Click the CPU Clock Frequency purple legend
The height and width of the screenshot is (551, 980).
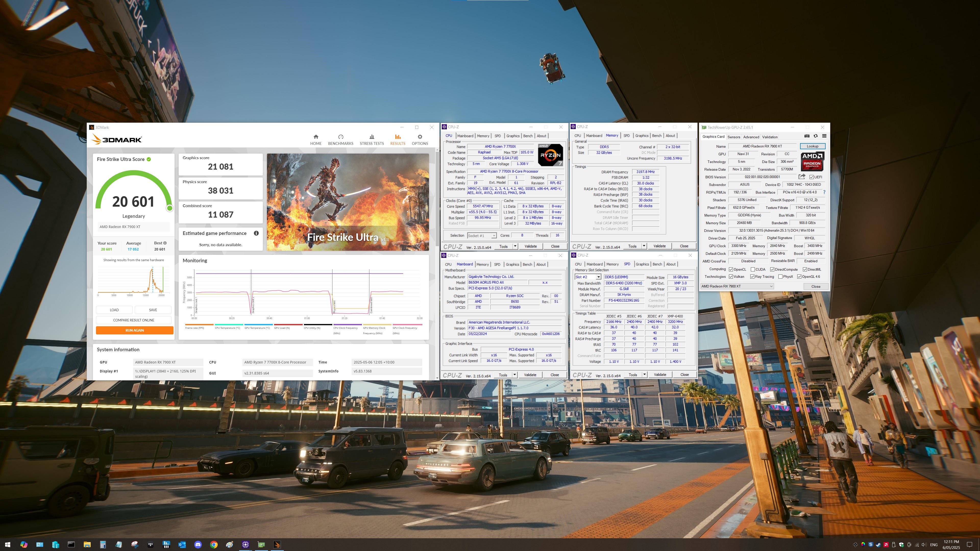point(347,329)
